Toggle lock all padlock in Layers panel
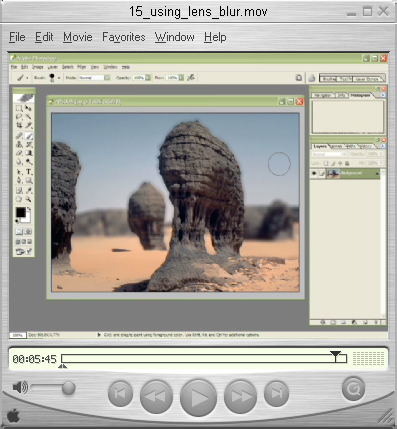Screen dimensions: 397x429 [347, 163]
